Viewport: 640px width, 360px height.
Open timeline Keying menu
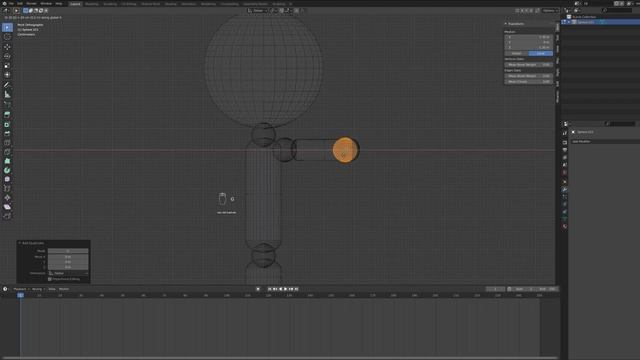(x=38, y=289)
